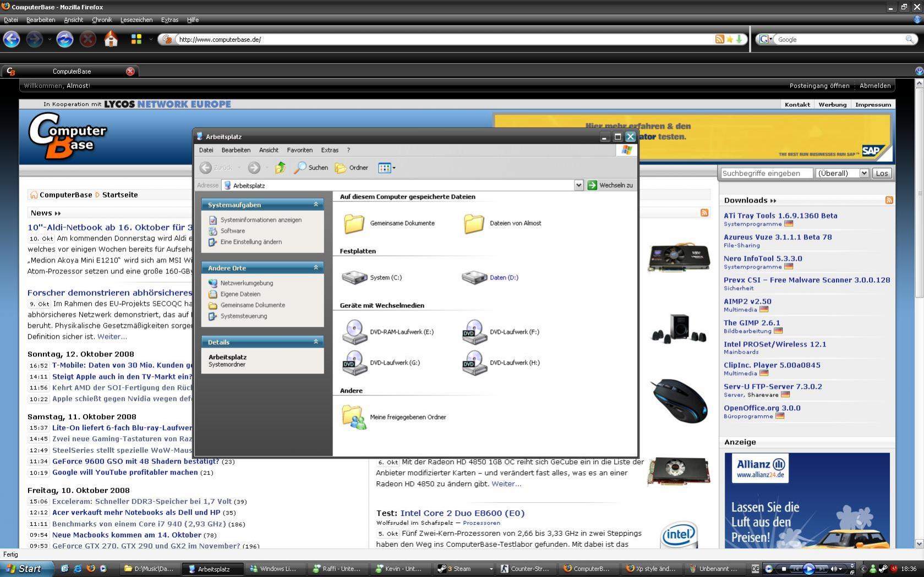This screenshot has width=924, height=577.
Task: Click the Abmelden link on ComputerBase
Action: (x=875, y=86)
